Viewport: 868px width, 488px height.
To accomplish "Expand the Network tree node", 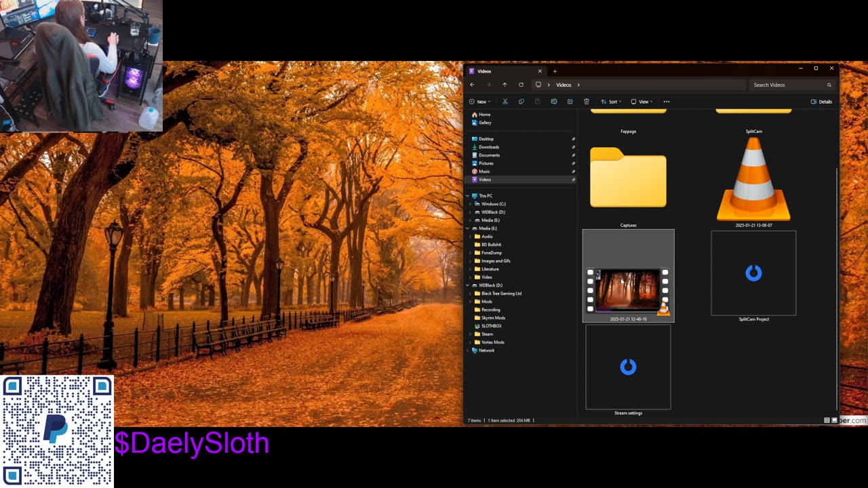I will pyautogui.click(x=467, y=350).
